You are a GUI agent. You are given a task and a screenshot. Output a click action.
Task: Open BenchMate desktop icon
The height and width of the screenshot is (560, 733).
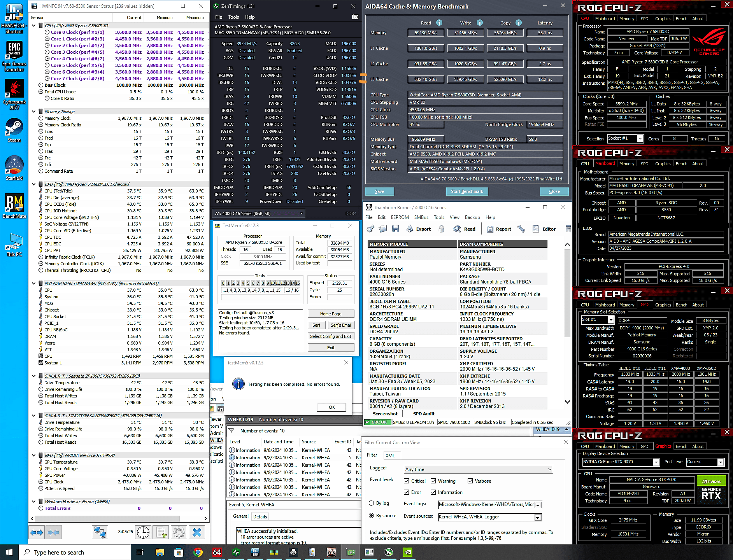[14, 206]
